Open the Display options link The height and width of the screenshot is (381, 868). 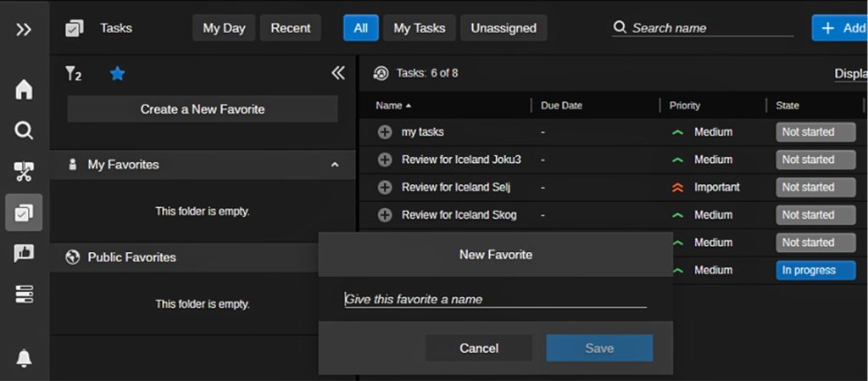(851, 74)
